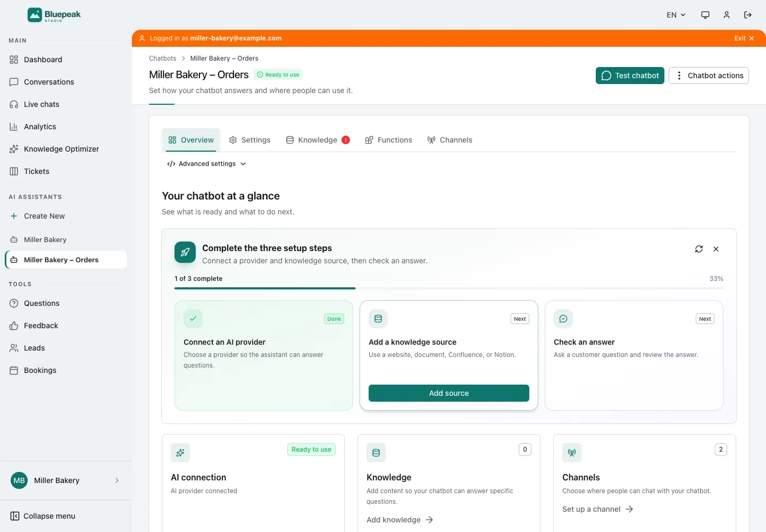Open Tickets in the sidebar
Screen dimensions: 766x532
point(66,171)
